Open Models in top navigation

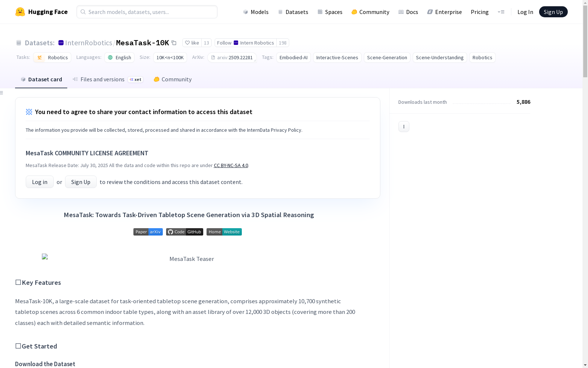(256, 12)
